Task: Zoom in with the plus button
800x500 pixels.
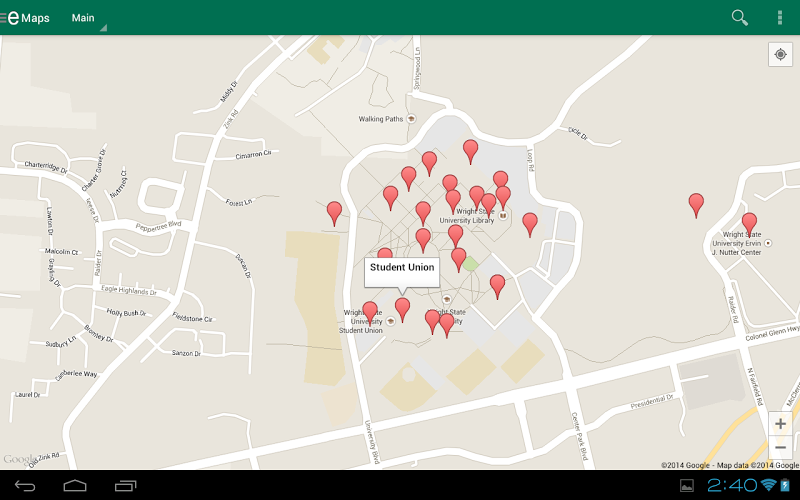Action: coord(780,423)
